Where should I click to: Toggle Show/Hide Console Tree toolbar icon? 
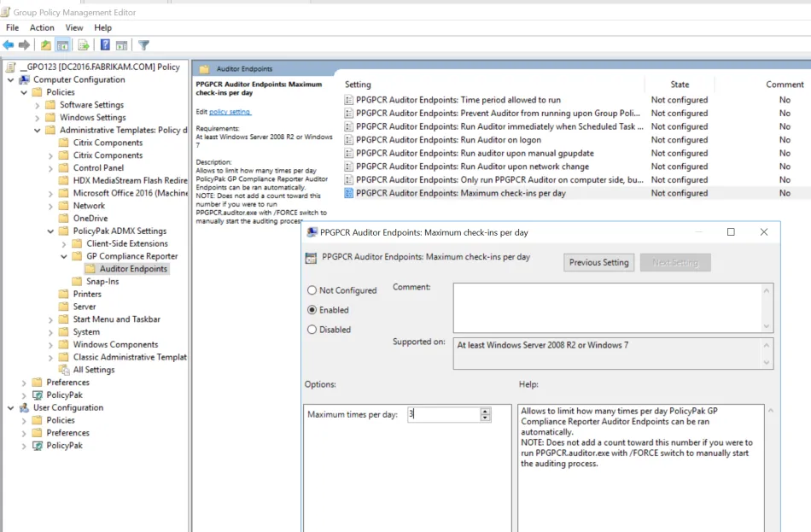point(63,45)
